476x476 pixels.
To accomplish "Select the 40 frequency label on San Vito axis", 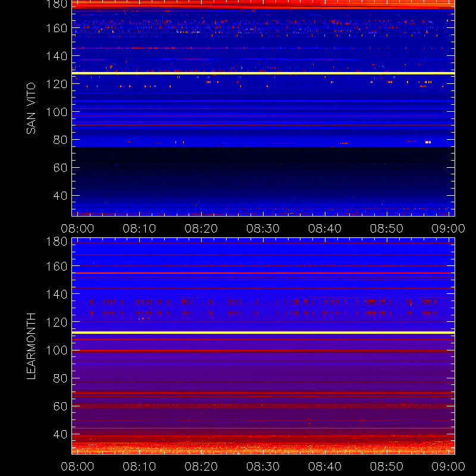I will [x=60, y=196].
